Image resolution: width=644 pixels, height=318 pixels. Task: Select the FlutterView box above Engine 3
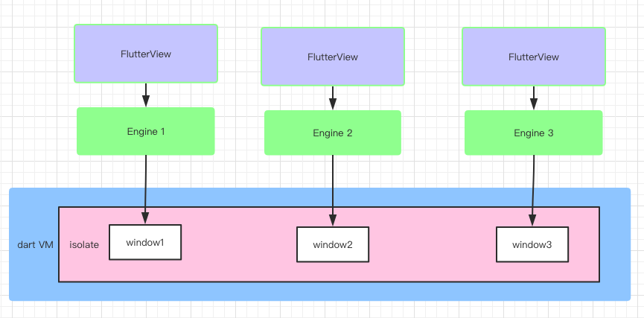534,57
